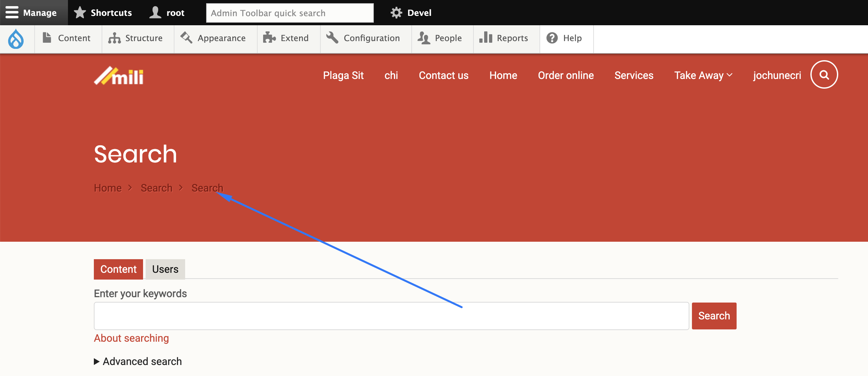Select the Content search tab
868x376 pixels.
coord(118,269)
